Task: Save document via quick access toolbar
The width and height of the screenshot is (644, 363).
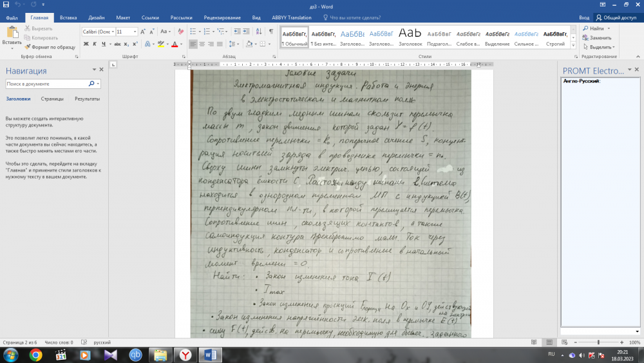Action: pyautogui.click(x=6, y=5)
